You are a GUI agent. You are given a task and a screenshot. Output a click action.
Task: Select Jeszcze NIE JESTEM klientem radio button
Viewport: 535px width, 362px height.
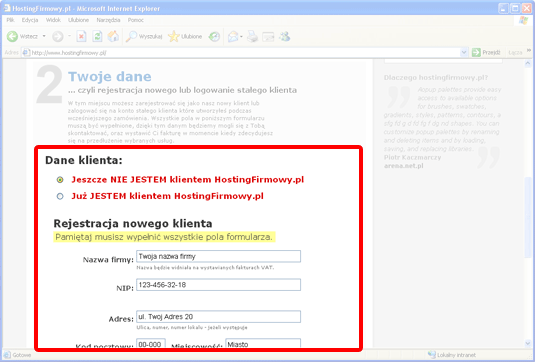(x=60, y=179)
